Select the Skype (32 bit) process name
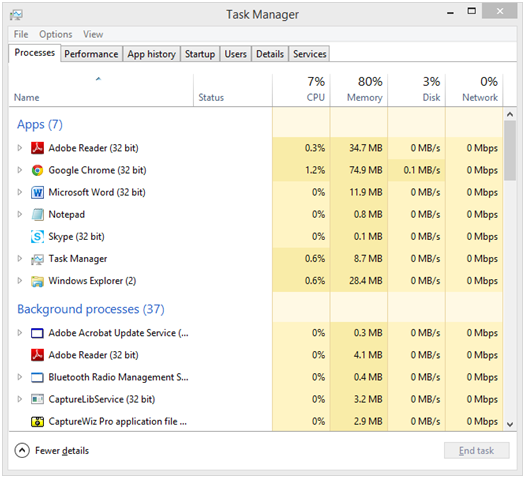Viewport: 524px width, 477px height. tap(77, 237)
